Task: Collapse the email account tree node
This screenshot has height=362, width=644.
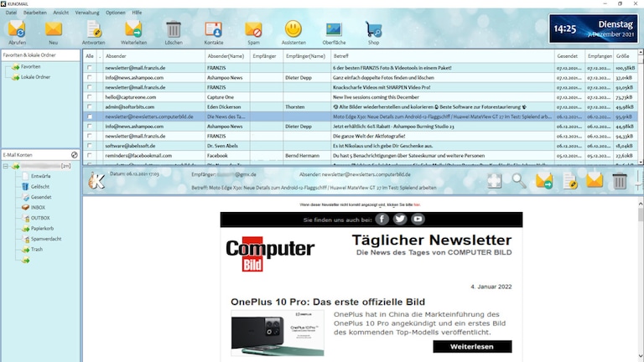Action: coord(5,167)
